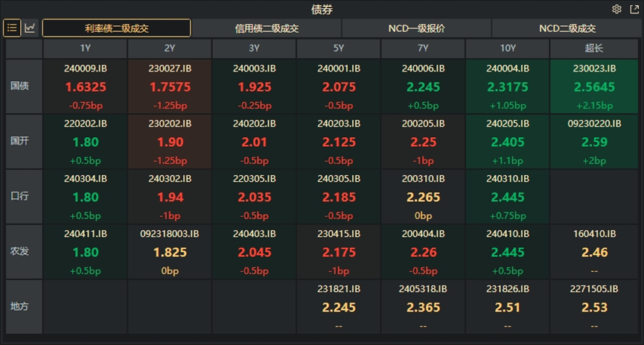
Task: Open the NCD一级报价 tab
Action: tap(416, 28)
